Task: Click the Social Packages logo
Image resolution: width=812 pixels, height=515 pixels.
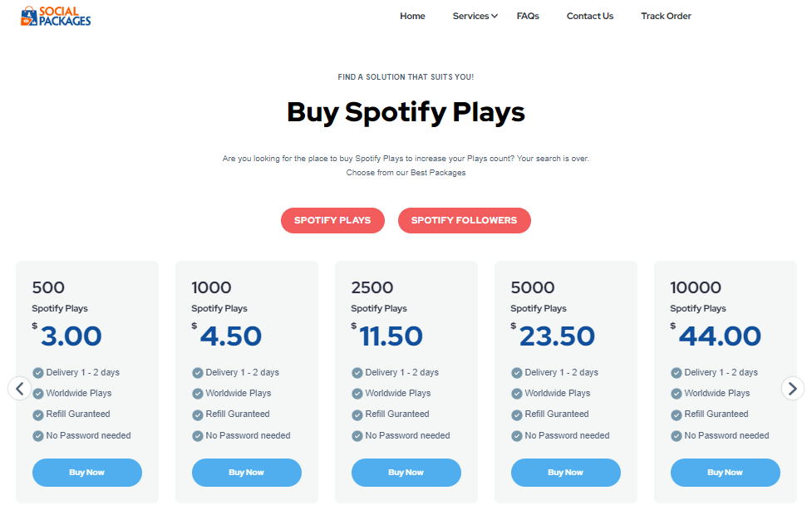Action: pos(56,16)
